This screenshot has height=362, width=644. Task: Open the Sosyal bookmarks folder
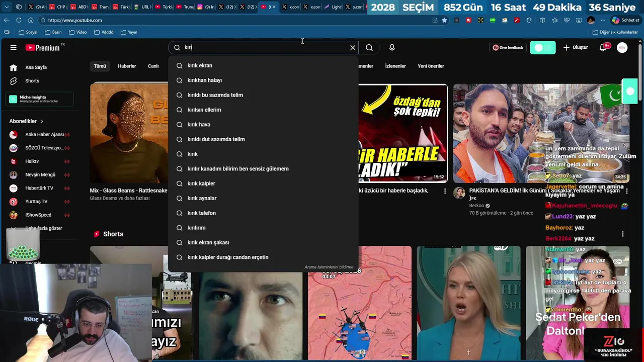pos(28,32)
